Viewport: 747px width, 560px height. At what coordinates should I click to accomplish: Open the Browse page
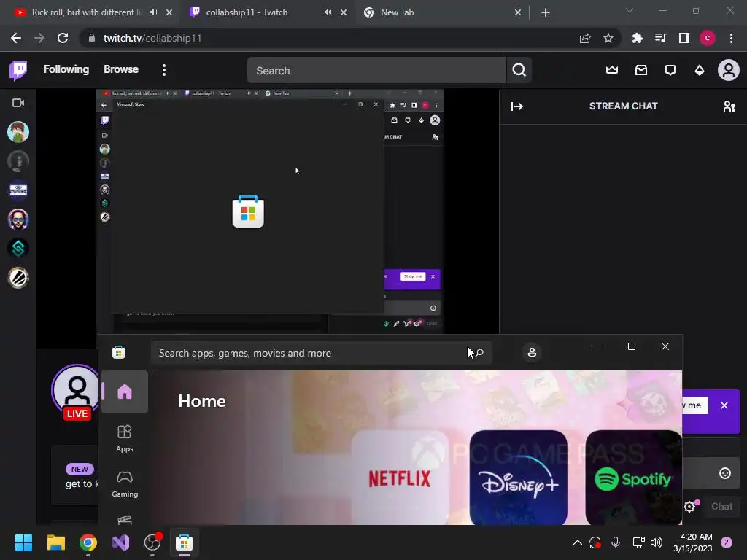click(x=121, y=69)
